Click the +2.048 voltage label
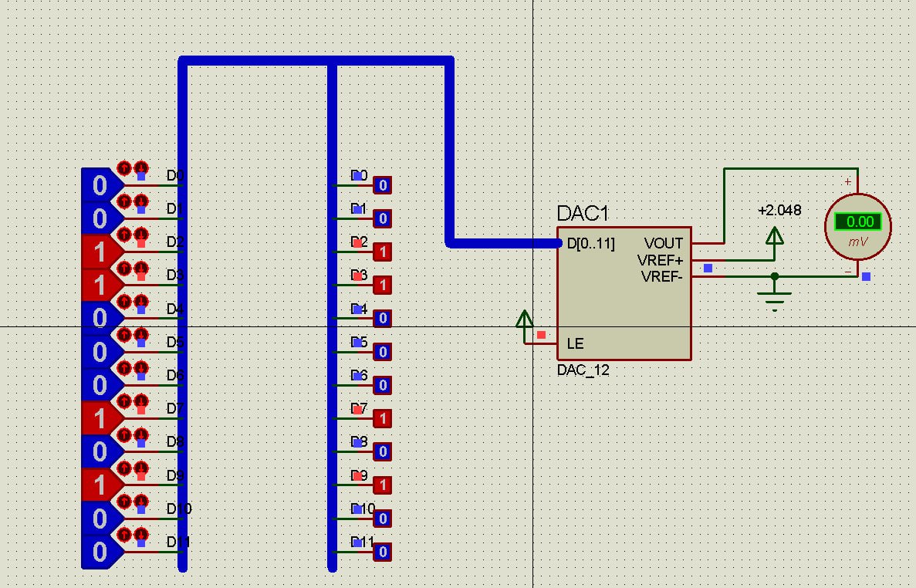The width and height of the screenshot is (916, 588). click(x=779, y=210)
